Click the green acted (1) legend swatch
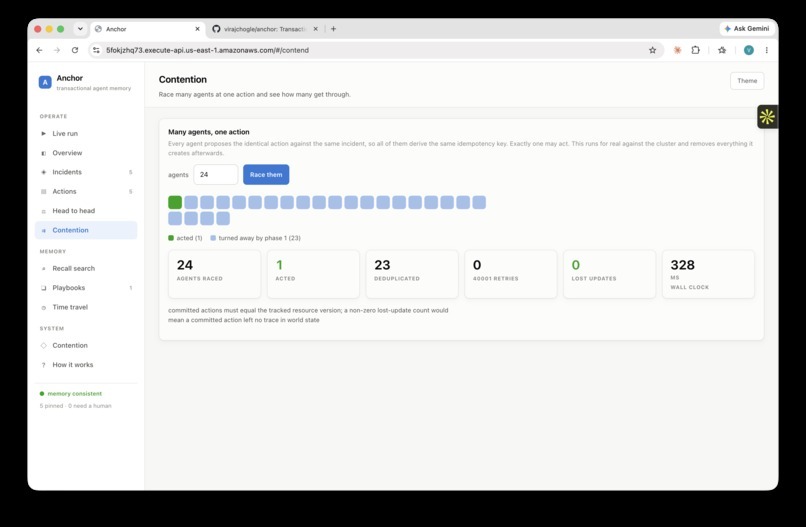Screen dimensions: 806x527 tap(171, 238)
